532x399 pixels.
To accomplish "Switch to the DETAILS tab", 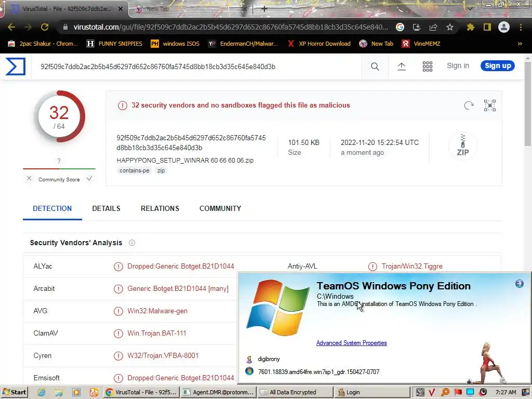I will [106, 208].
